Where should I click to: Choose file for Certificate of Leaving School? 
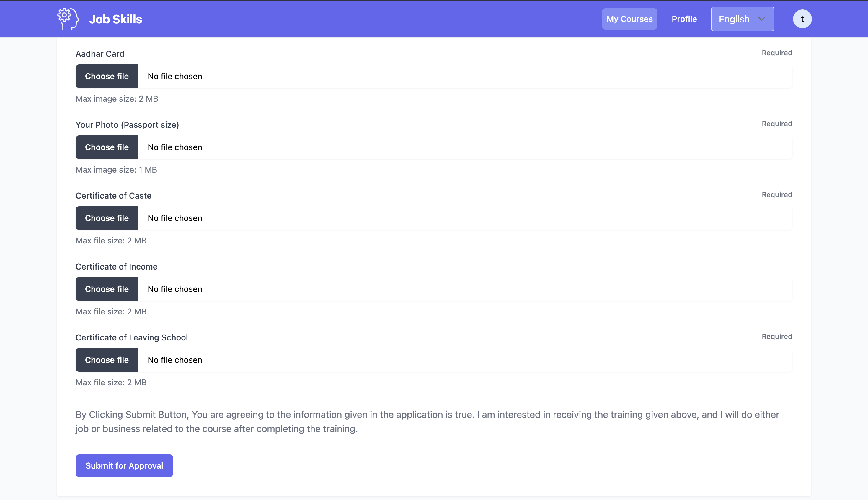coord(107,360)
